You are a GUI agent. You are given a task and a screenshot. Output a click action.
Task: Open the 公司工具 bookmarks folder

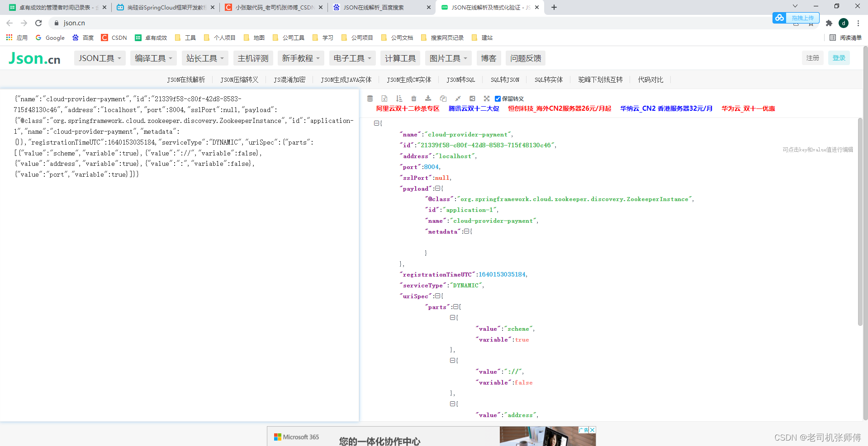pyautogui.click(x=289, y=38)
